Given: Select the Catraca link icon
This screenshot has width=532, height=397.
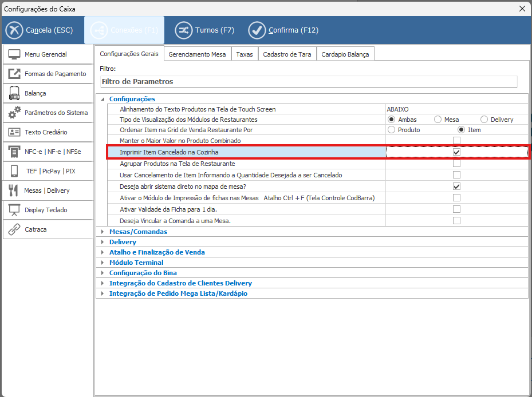Looking at the screenshot, I should tap(14, 229).
